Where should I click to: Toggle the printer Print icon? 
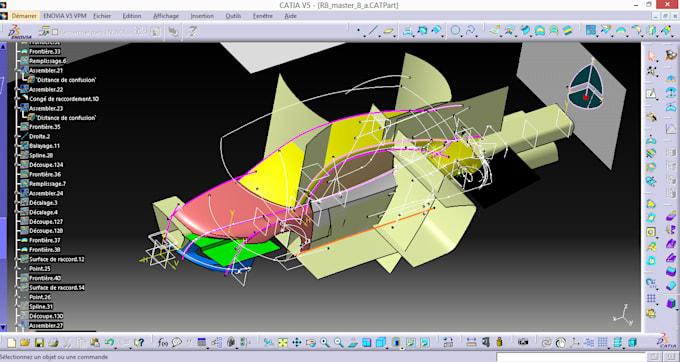[x=53, y=342]
